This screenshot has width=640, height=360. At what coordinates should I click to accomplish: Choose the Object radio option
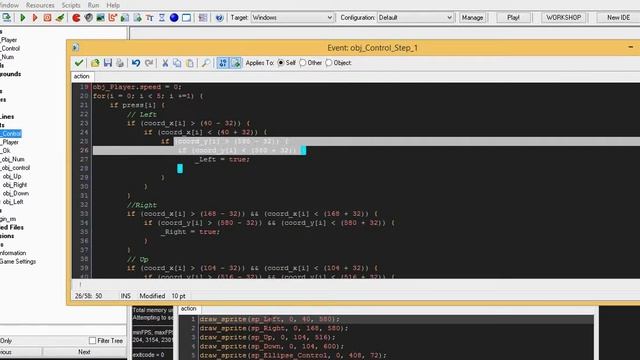(x=329, y=63)
